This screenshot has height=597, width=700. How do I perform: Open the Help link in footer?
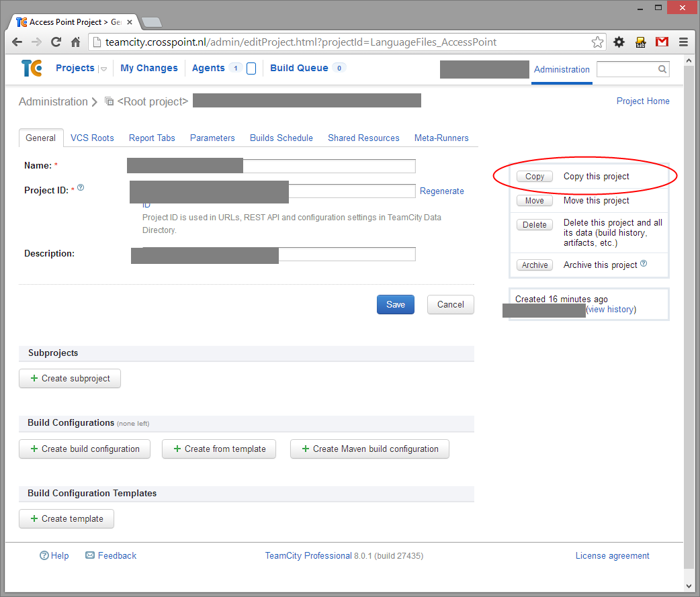coord(54,555)
